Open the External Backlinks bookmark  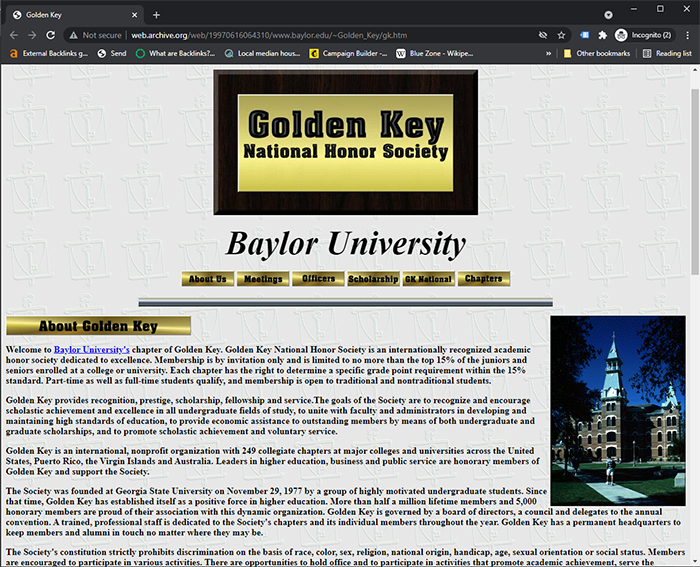(x=49, y=54)
